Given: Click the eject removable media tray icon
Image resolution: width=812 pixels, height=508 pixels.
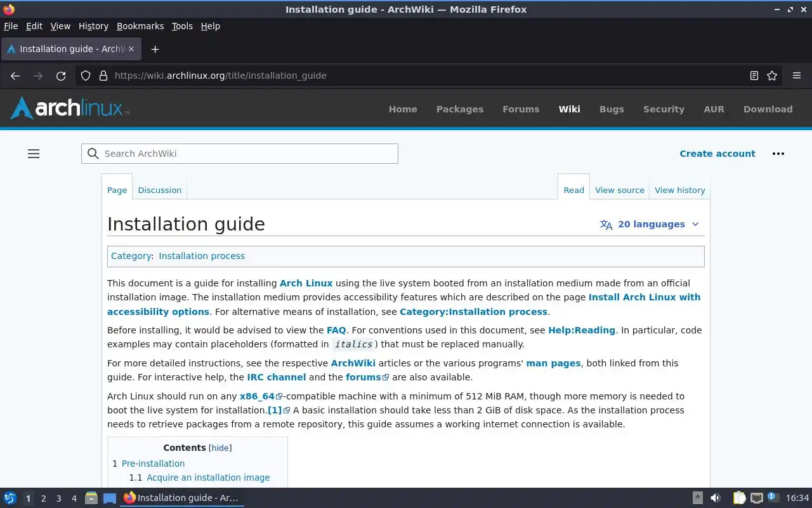Looking at the screenshot, I should click(698, 498).
